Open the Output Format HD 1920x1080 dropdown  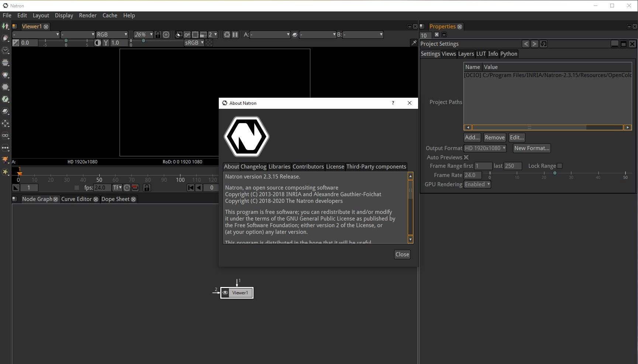point(485,148)
